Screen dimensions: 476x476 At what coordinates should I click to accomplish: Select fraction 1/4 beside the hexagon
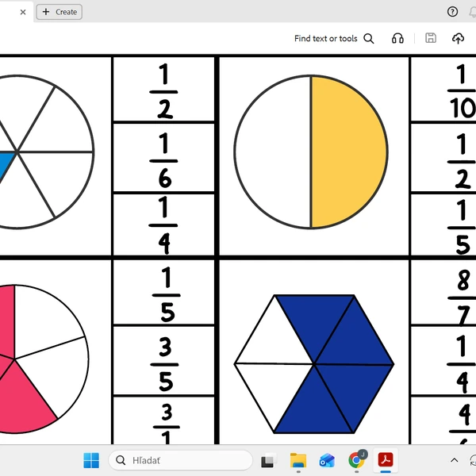pos(462,363)
